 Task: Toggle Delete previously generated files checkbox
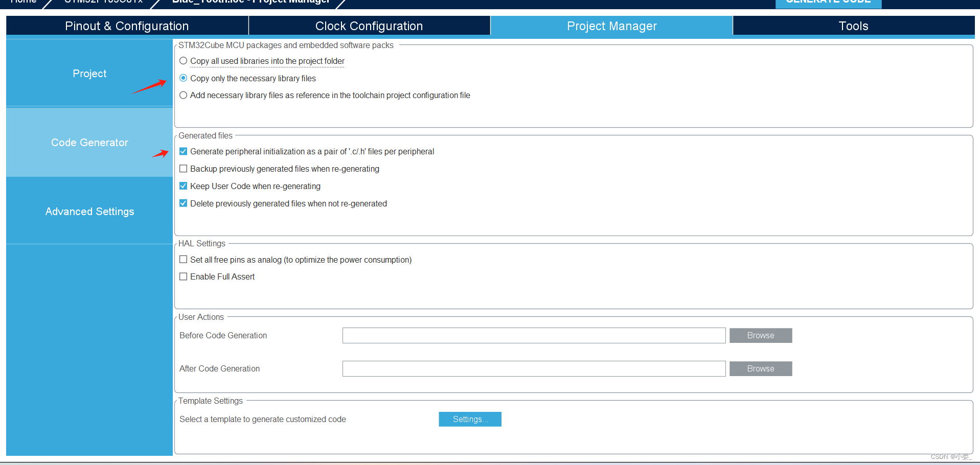click(x=184, y=203)
